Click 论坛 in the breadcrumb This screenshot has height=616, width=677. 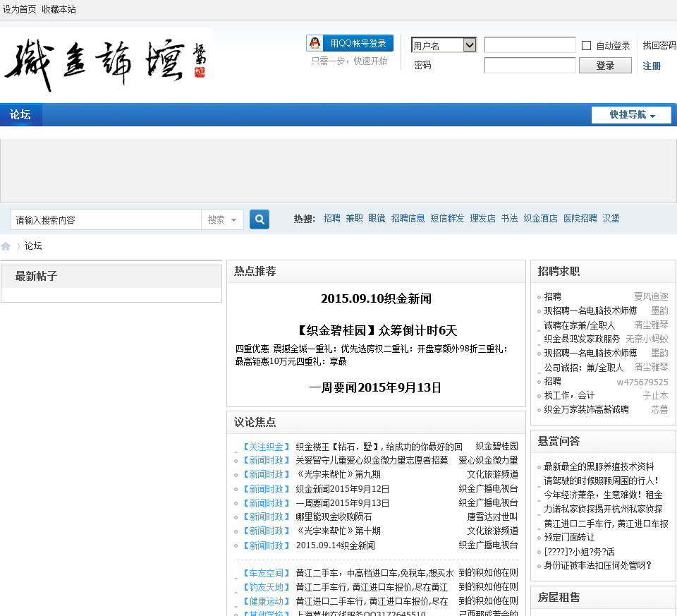point(33,246)
